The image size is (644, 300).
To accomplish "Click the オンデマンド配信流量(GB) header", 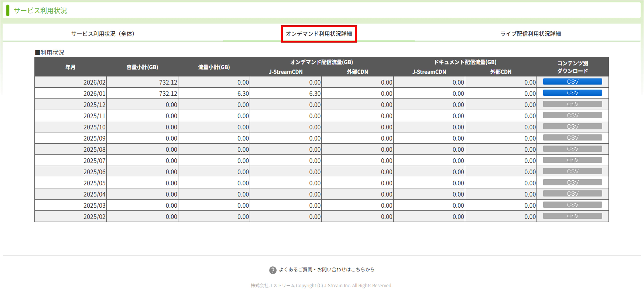I will [x=321, y=62].
